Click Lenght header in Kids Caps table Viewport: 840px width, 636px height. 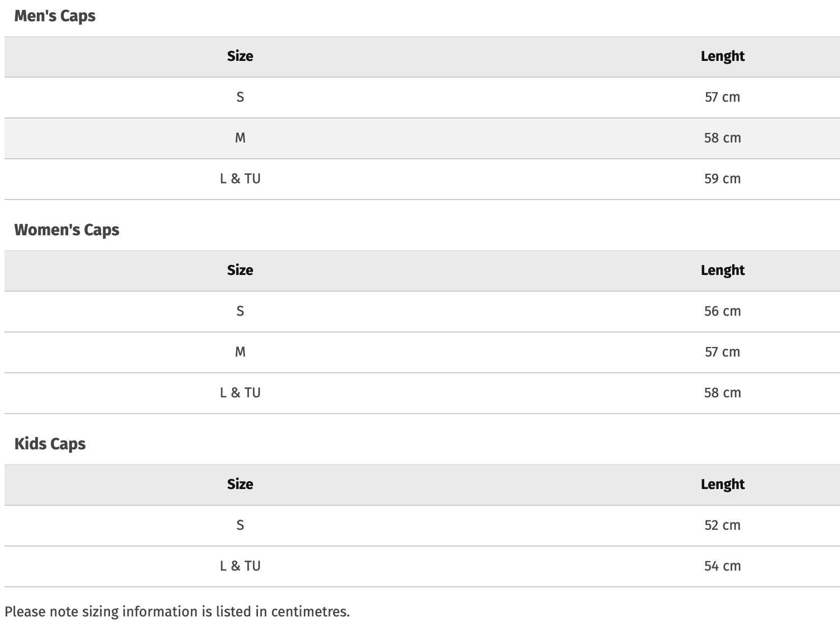coord(722,485)
